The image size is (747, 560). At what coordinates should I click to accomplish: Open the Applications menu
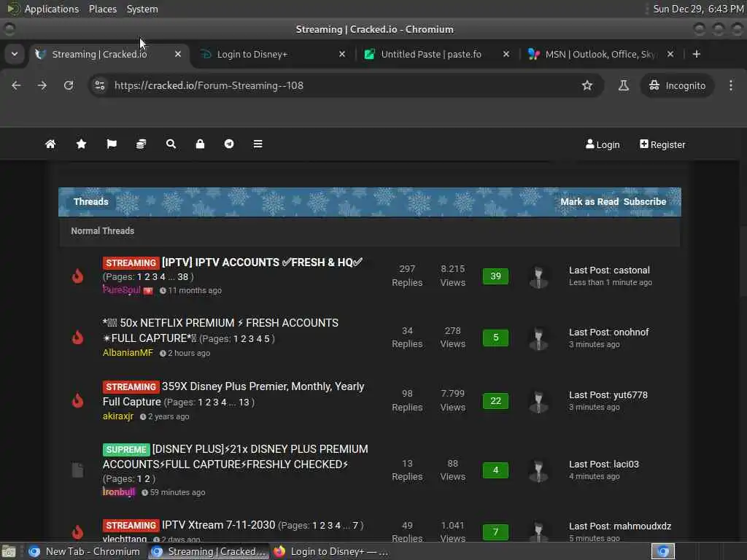[52, 9]
